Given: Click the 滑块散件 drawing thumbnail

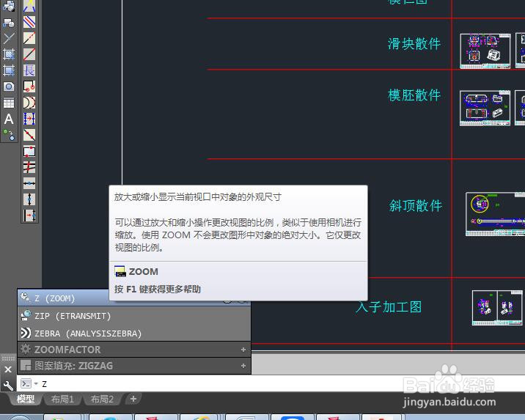Looking at the screenshot, I should coord(485,51).
